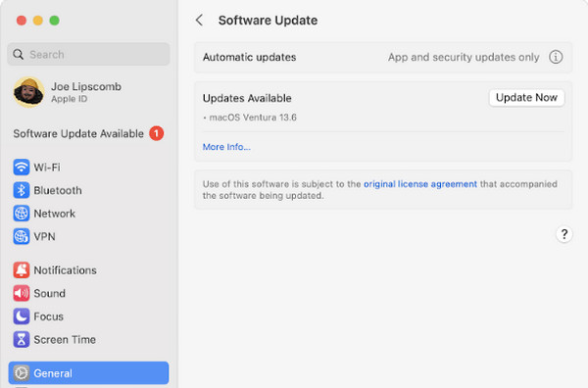The image size is (588, 388).
Task: Start the update with Update Now
Action: [526, 98]
